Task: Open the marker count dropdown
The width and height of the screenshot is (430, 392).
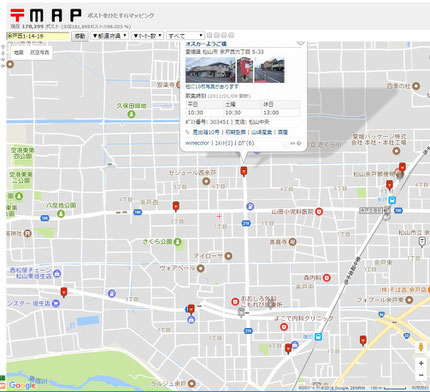Action: pyautogui.click(x=147, y=36)
